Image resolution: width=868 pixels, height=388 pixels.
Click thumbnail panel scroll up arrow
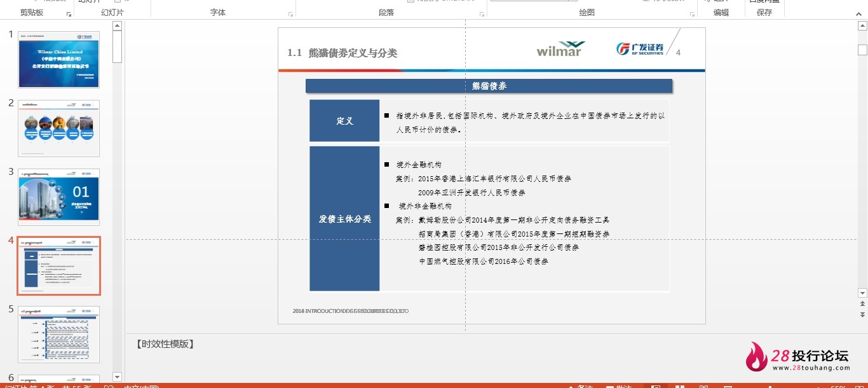click(x=117, y=26)
